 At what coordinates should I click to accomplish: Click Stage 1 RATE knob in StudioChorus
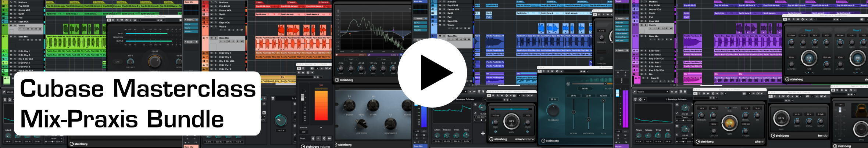(x=809, y=58)
